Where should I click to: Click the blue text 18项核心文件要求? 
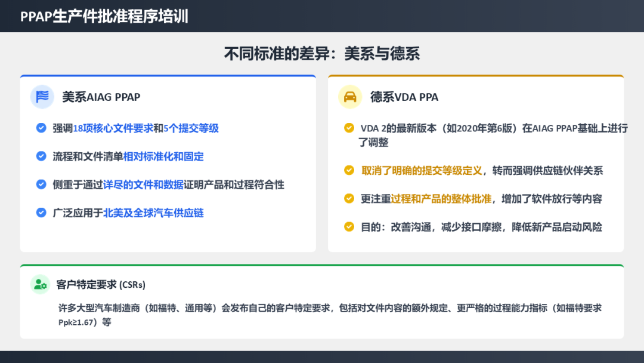coord(113,128)
